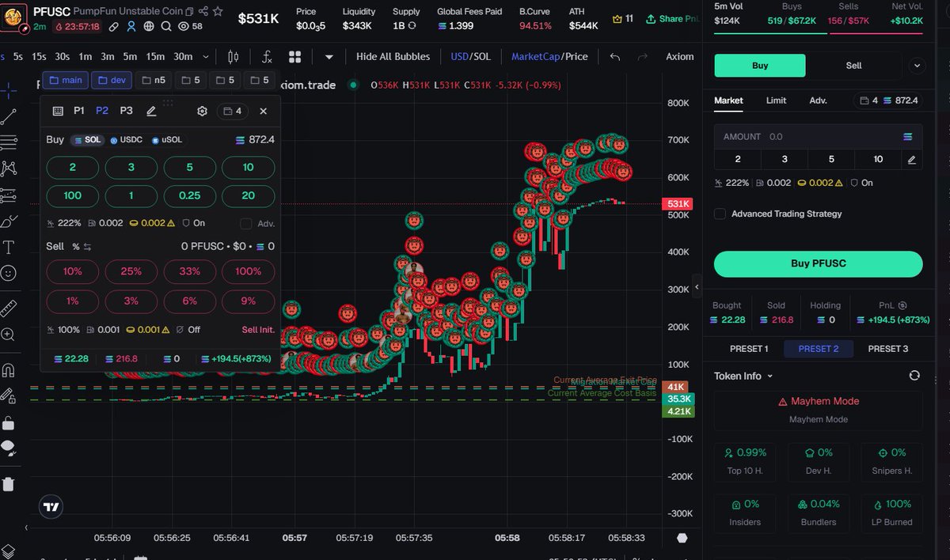This screenshot has height=560, width=950.
Task: Search the token with the magnifier icon
Action: click(x=166, y=26)
